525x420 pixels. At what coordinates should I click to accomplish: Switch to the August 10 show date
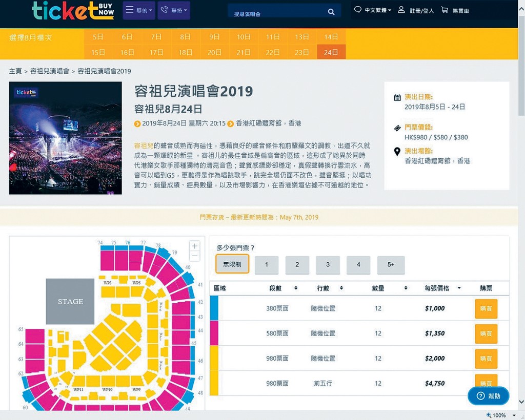[244, 37]
